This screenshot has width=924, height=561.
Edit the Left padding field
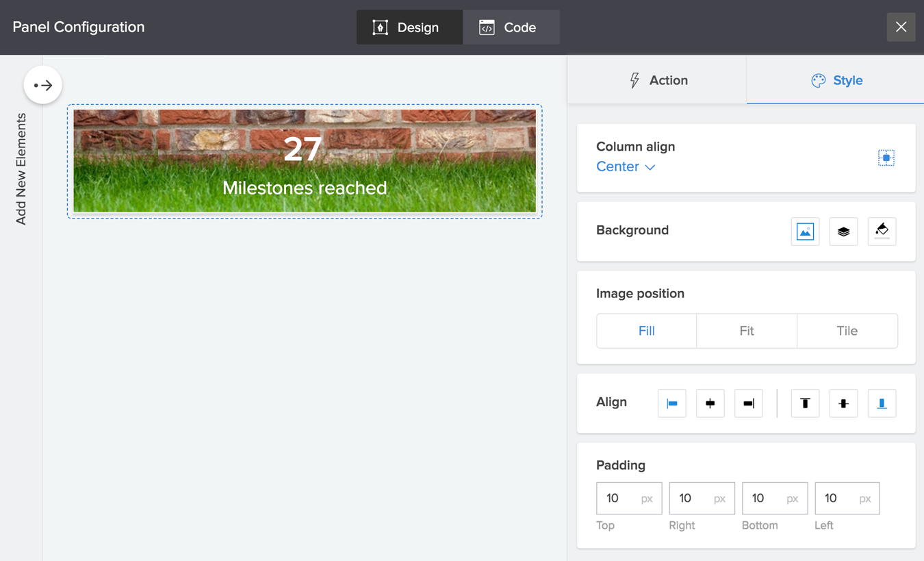tap(847, 498)
